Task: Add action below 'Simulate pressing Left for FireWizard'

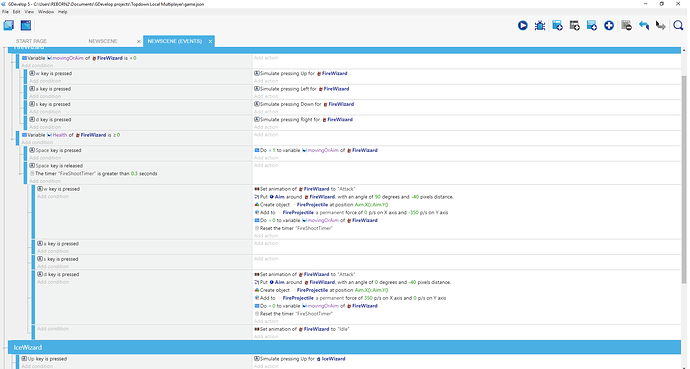Action: coord(266,96)
